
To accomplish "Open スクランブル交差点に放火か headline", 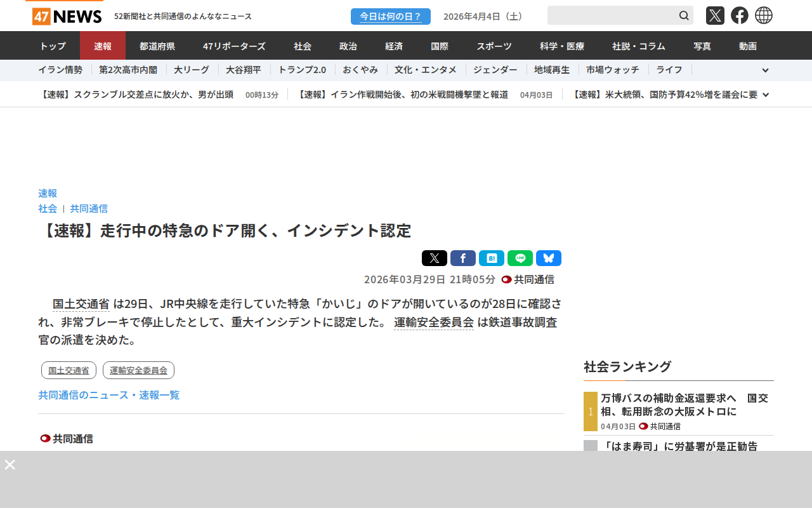I will click(x=136, y=95).
